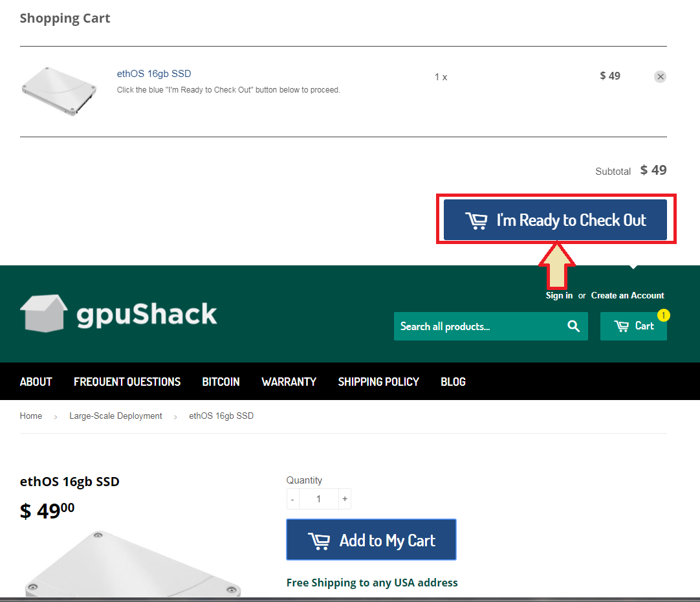Decrease quantity with minus button
This screenshot has height=602, width=700.
(x=293, y=499)
